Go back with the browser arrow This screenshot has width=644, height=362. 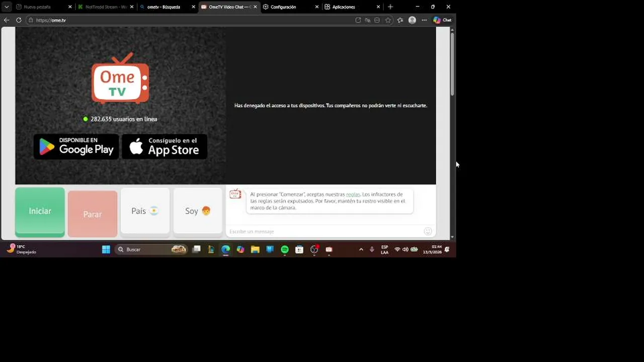pos(7,20)
